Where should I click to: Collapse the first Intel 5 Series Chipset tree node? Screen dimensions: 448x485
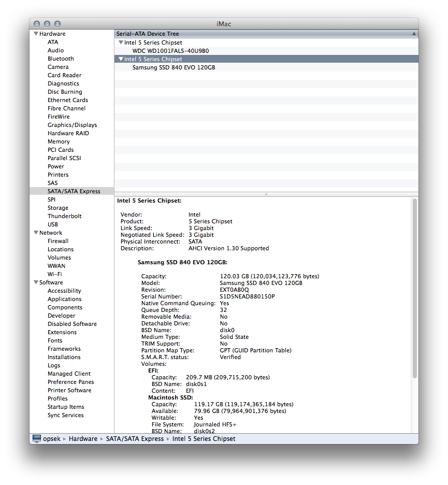(x=121, y=42)
